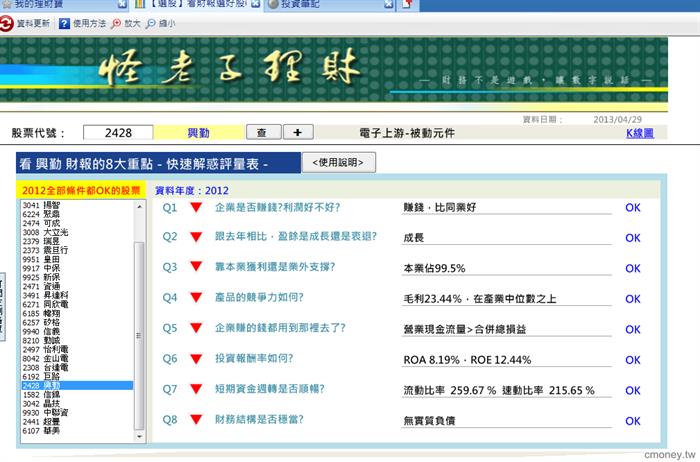Screen dimensions: 700x462
Task: Select 6257 矽格 in the stock list
Action: pos(78,322)
